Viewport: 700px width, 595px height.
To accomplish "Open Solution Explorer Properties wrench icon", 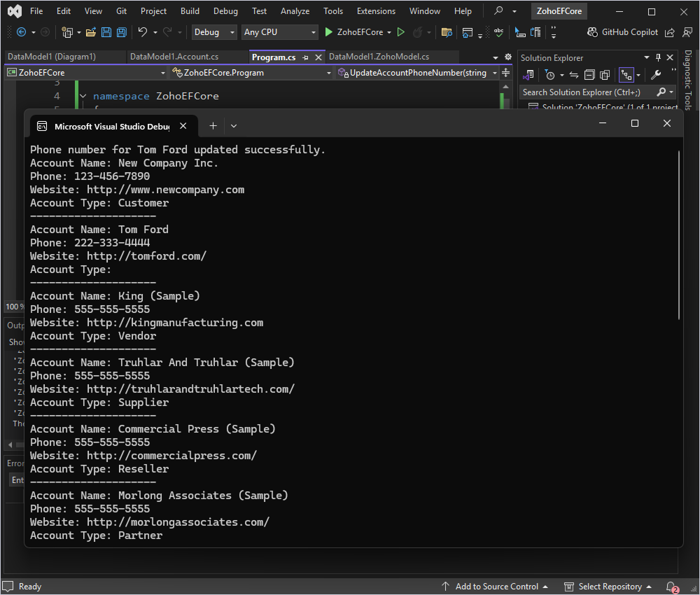I will tap(656, 75).
